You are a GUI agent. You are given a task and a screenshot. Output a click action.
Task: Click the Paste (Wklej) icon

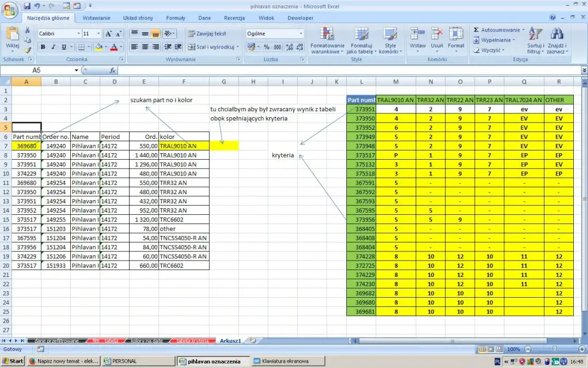13,34
